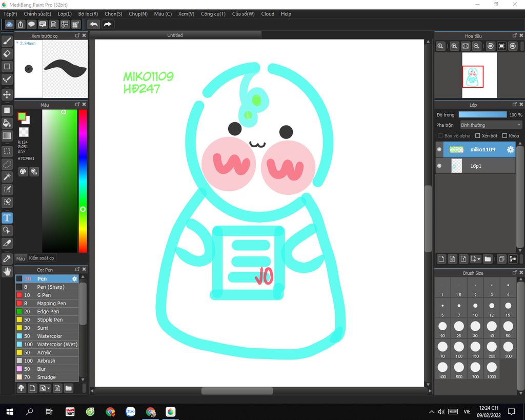Image resolution: width=525 pixels, height=420 pixels.
Task: Toggle visibility of miko1109 layer
Action: point(439,149)
